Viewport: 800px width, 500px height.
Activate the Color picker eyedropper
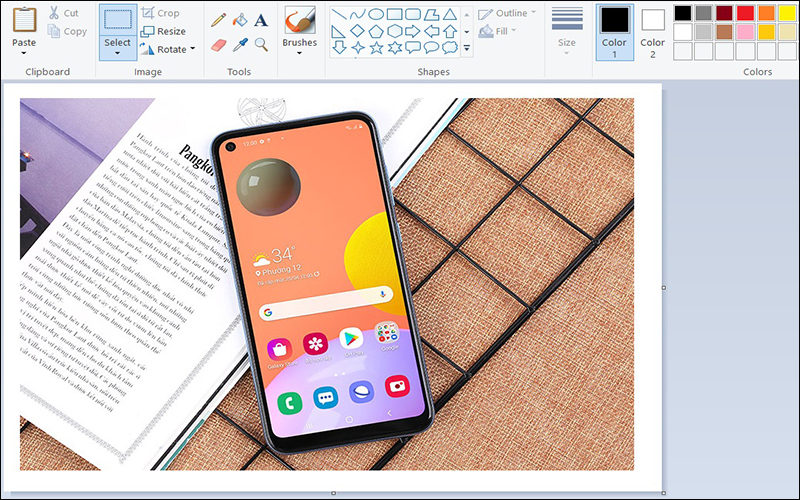pyautogui.click(x=239, y=45)
